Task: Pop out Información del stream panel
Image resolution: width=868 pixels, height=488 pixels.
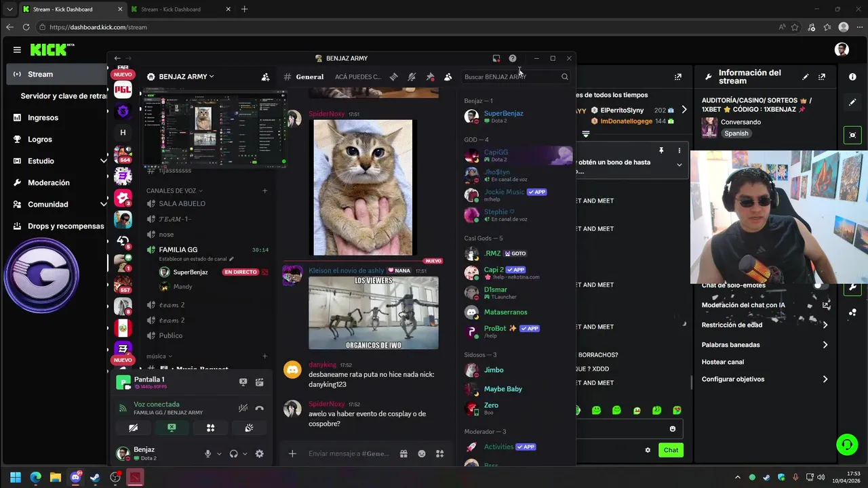Action: [x=821, y=77]
